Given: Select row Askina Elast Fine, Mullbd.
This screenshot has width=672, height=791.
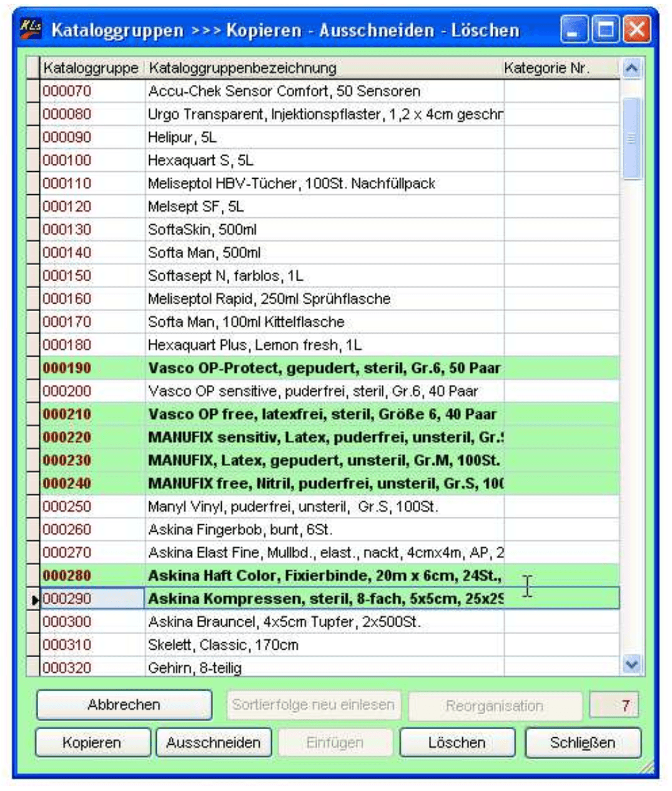Looking at the screenshot, I should tap(324, 554).
